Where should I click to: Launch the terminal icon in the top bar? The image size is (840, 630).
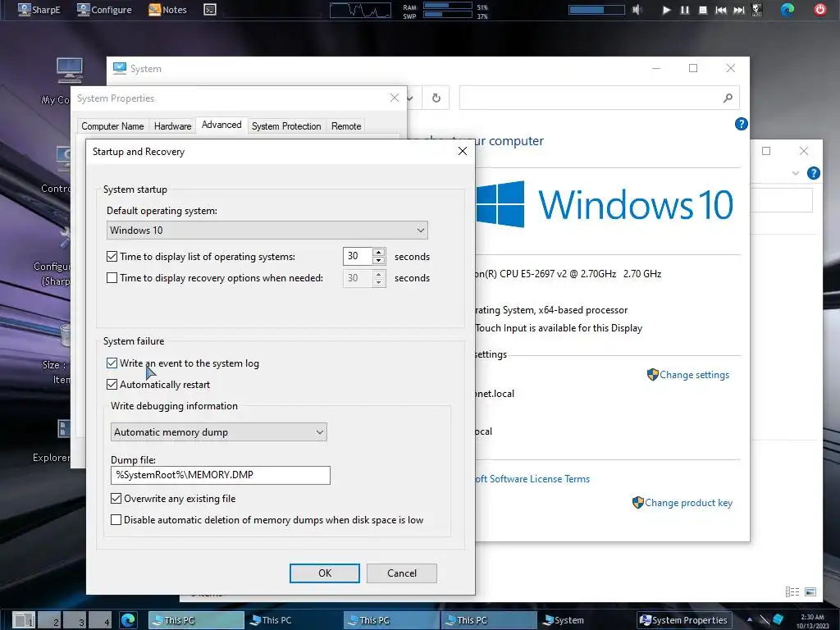[x=210, y=10]
